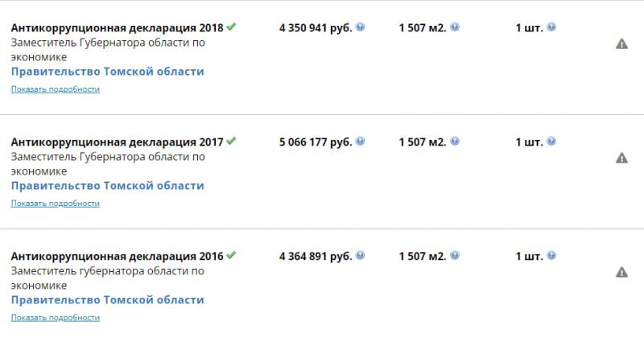
Task: Open Правительство Томской области link under 2016
Action: pos(108,300)
